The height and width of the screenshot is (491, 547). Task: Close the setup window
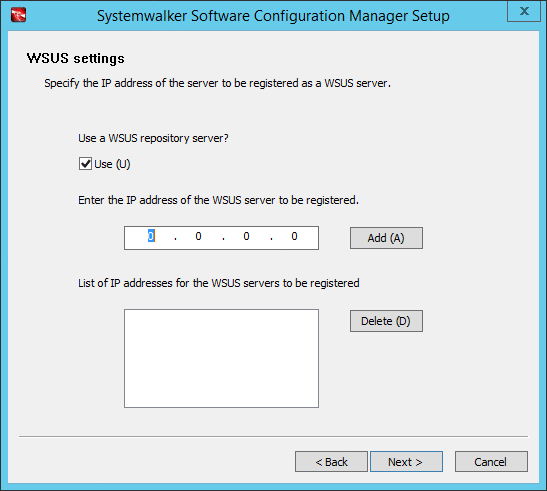(x=524, y=11)
